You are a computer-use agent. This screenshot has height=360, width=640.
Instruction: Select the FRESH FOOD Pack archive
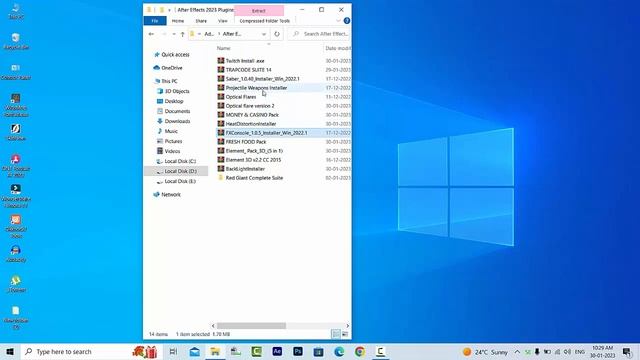pyautogui.click(x=246, y=142)
